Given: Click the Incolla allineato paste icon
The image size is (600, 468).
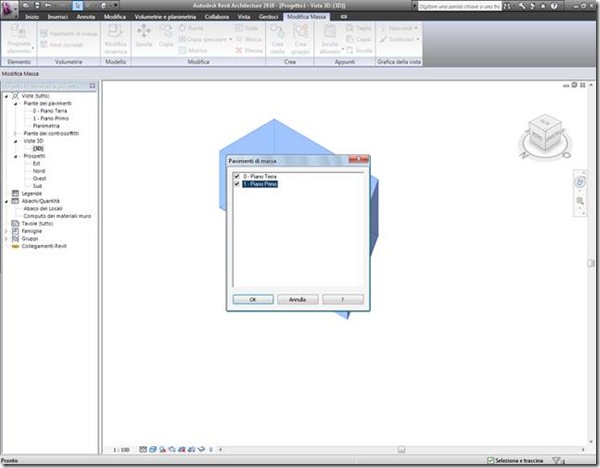Looking at the screenshot, I should point(329,31).
